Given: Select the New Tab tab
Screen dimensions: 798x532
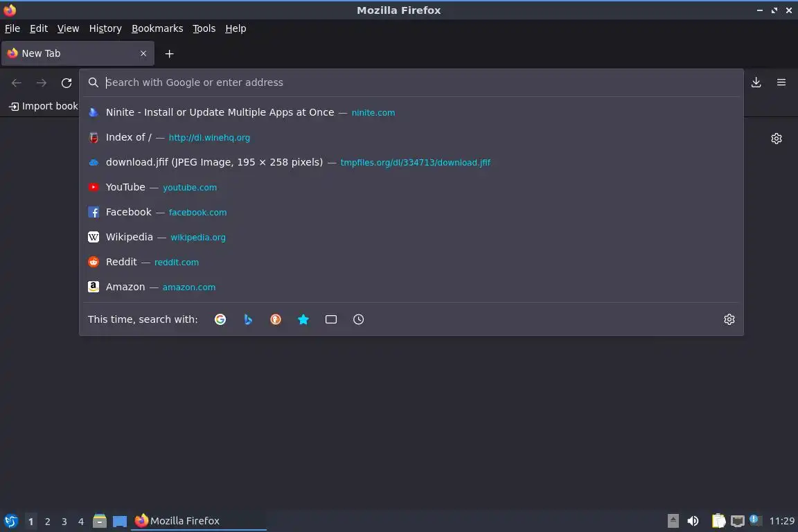Looking at the screenshot, I should (x=78, y=53).
